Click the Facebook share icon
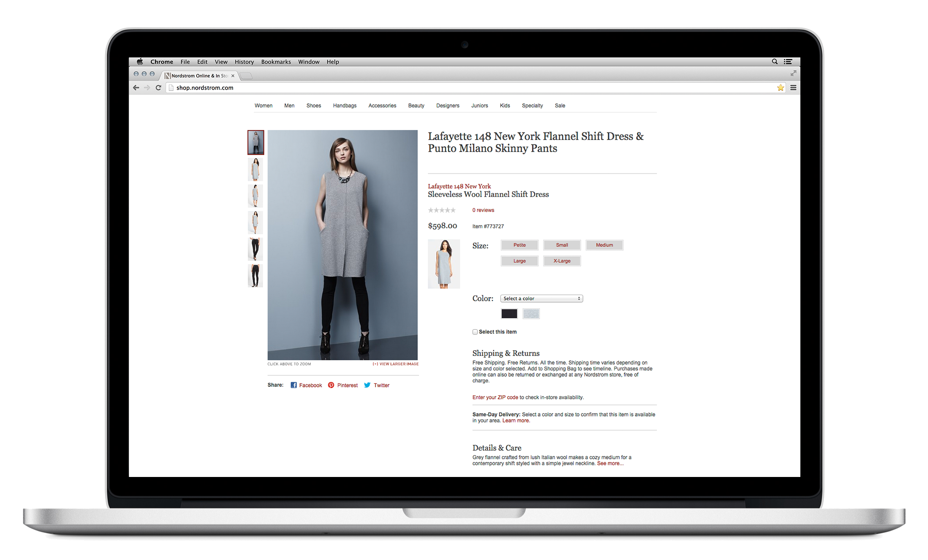928x560 pixels. click(294, 385)
